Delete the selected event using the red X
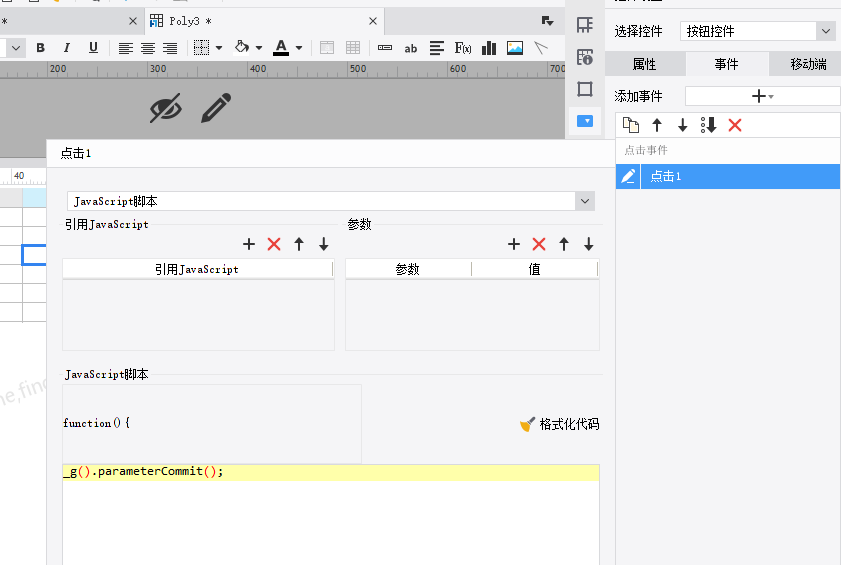841x565 pixels. (735, 125)
